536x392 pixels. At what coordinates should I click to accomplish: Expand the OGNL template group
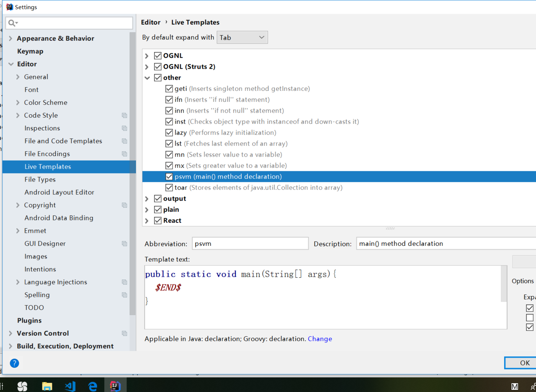(x=147, y=56)
